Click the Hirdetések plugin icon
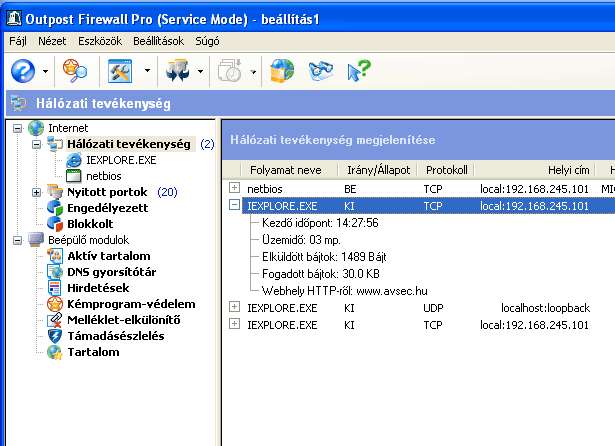The width and height of the screenshot is (615, 446). 55,288
